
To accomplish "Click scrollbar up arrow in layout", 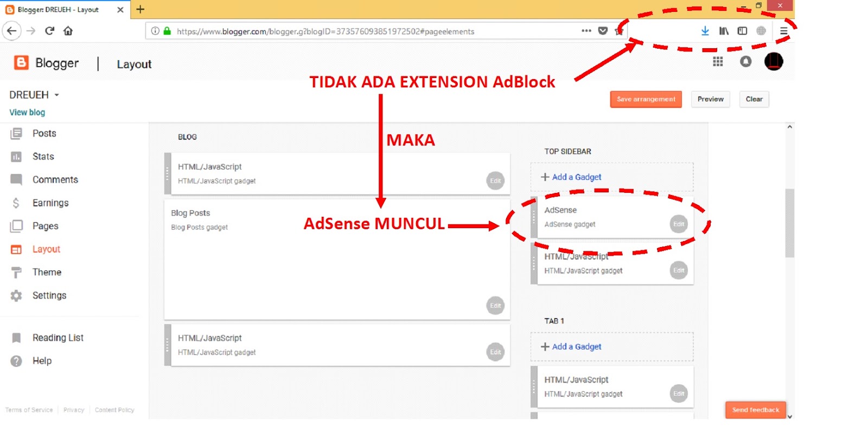I will coord(790,127).
